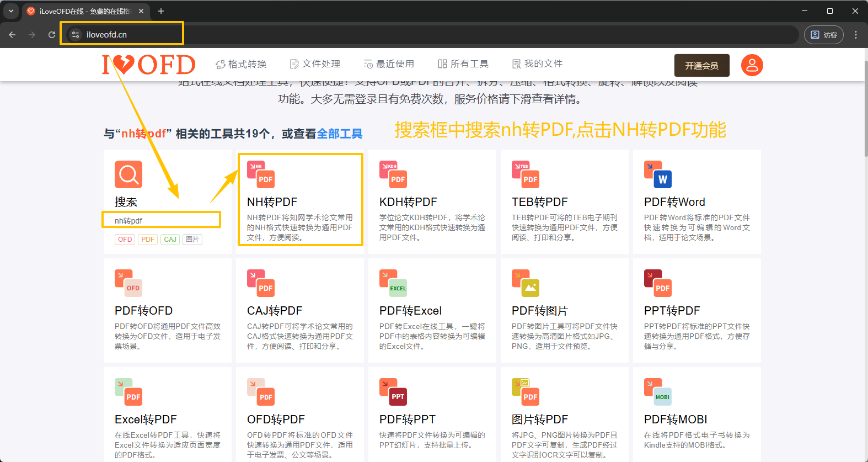Click the Excel转PDF title text

pos(146,419)
